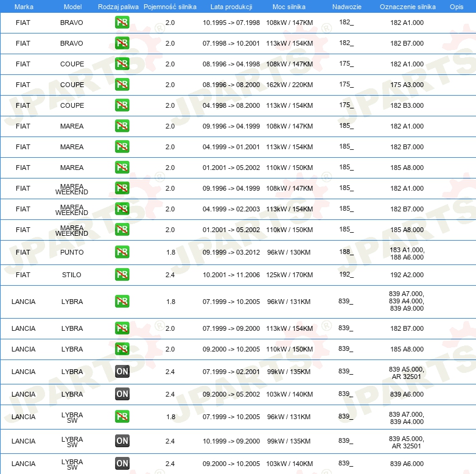Screen dimensions: 476x474
Task: Click the petrol fuel icon in Fiat Stilo row
Action: [122, 275]
